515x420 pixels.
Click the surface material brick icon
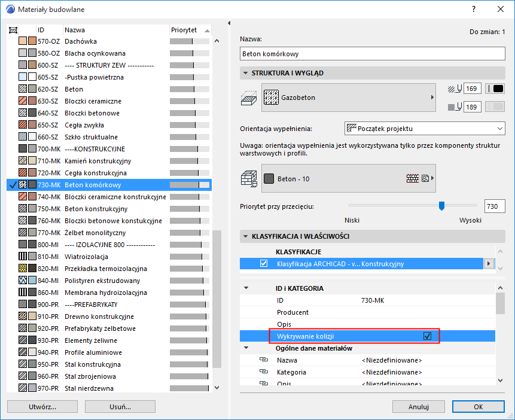249,178
